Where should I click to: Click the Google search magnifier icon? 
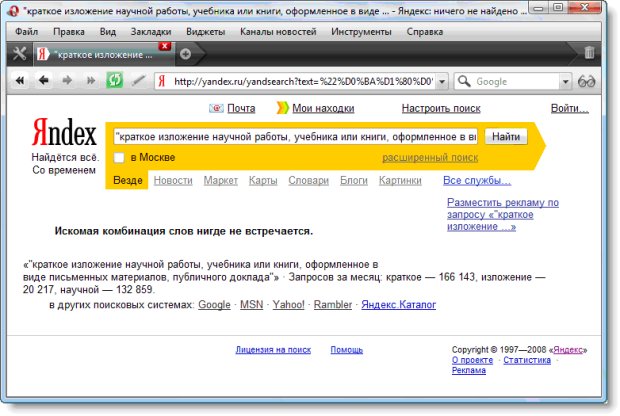click(464, 81)
